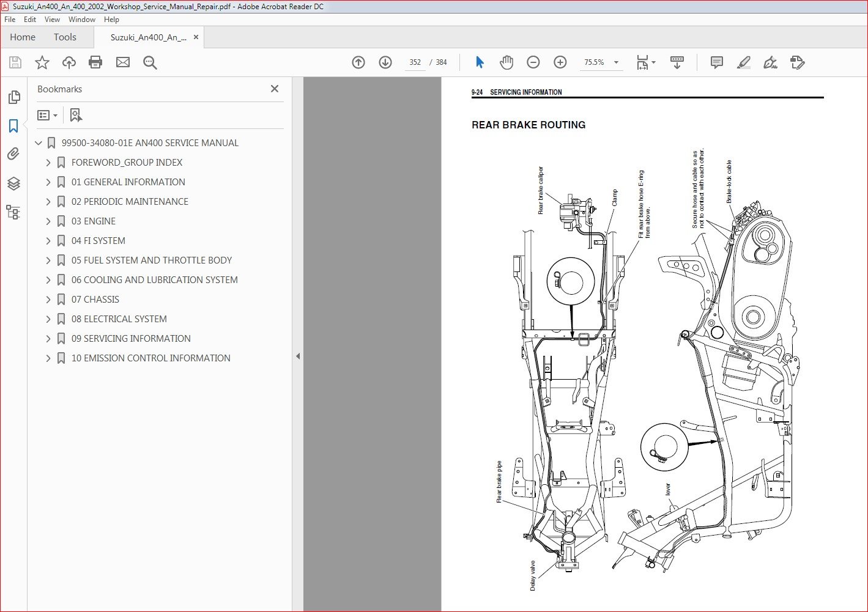Click the Save file icon
This screenshot has width=868, height=612.
click(x=15, y=62)
